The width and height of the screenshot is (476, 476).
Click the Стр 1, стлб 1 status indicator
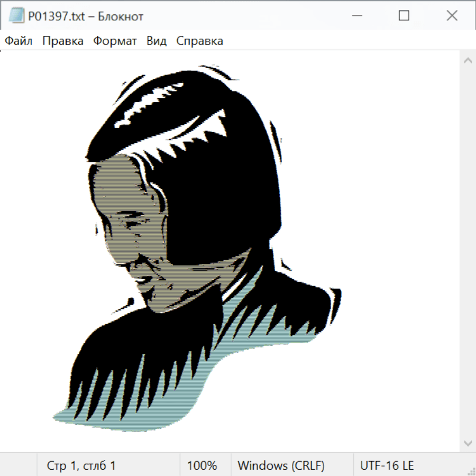tap(81, 465)
